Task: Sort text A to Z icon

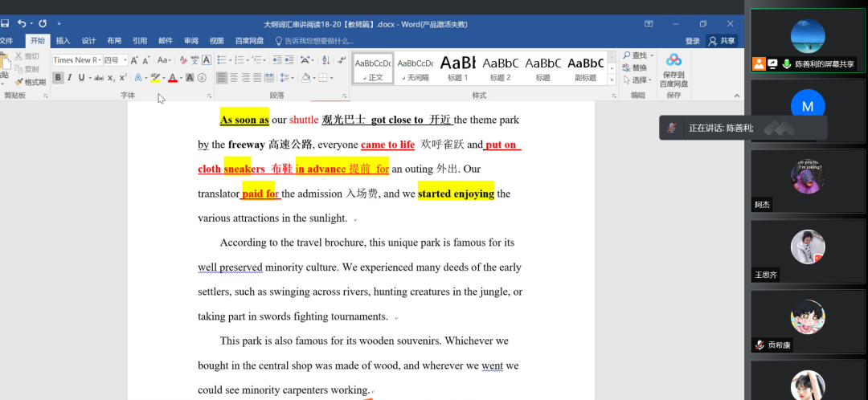Action: (x=325, y=60)
